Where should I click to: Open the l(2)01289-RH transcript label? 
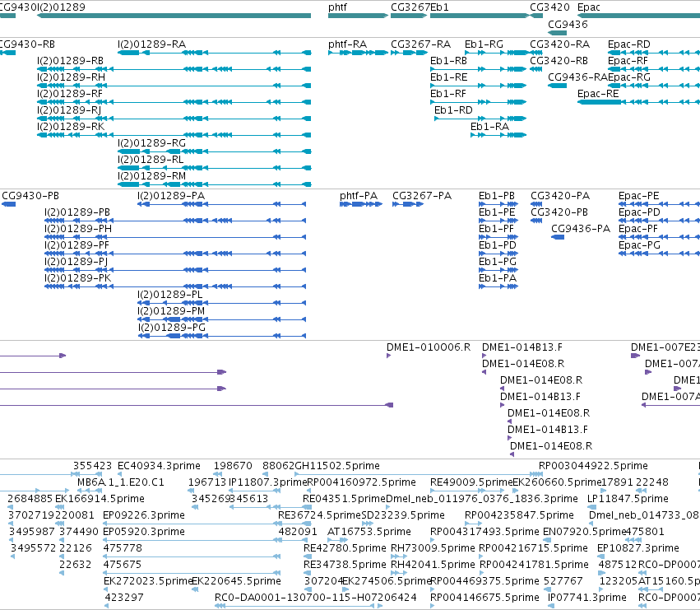click(x=71, y=77)
